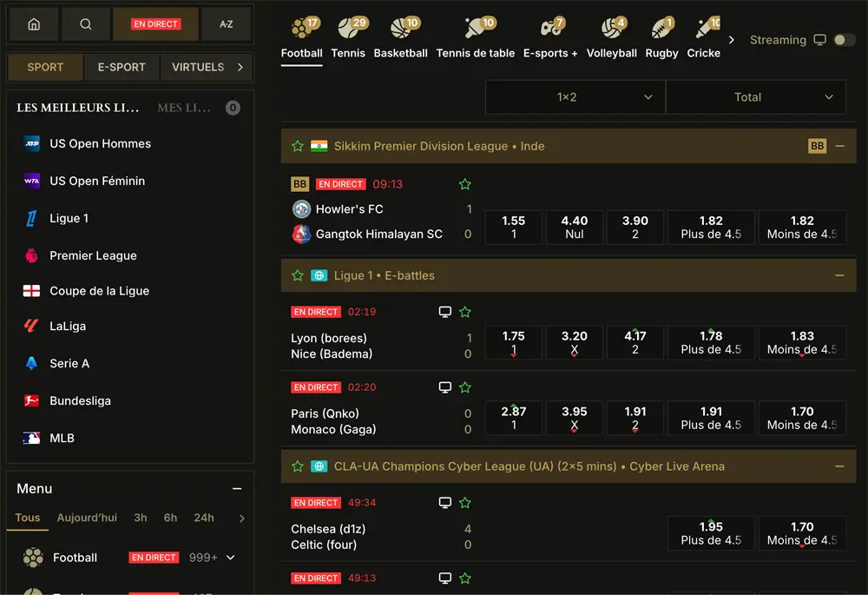Collapse the Ligue 1 E-battles section
Image resolution: width=868 pixels, height=595 pixels.
tap(839, 275)
